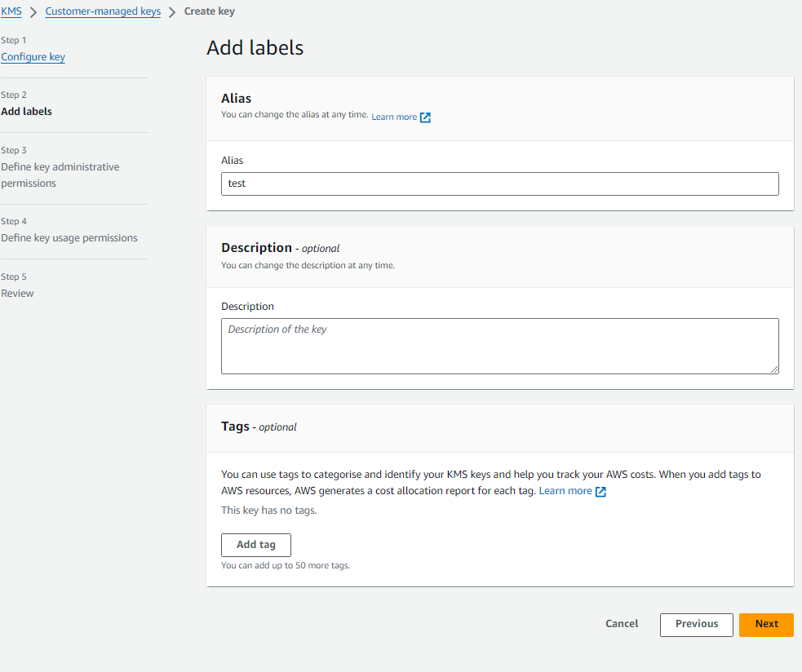
Task: Go to Customer-managed keys breadcrumb
Action: tap(103, 11)
